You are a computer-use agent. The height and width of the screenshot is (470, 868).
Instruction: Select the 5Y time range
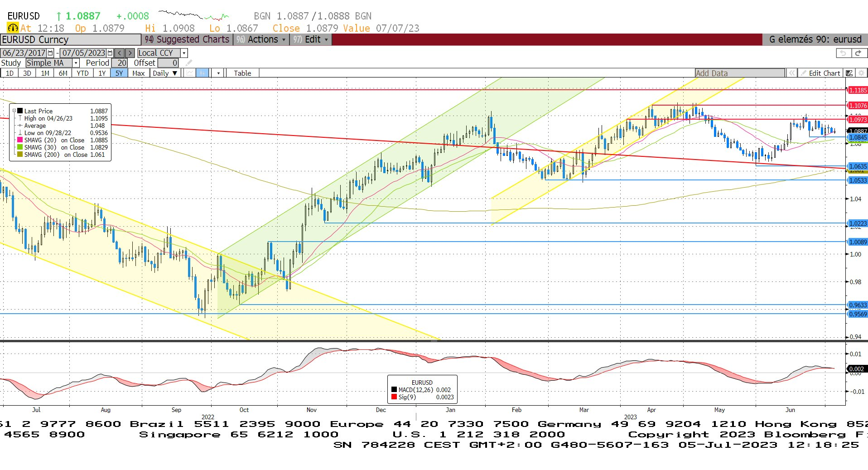pos(119,73)
